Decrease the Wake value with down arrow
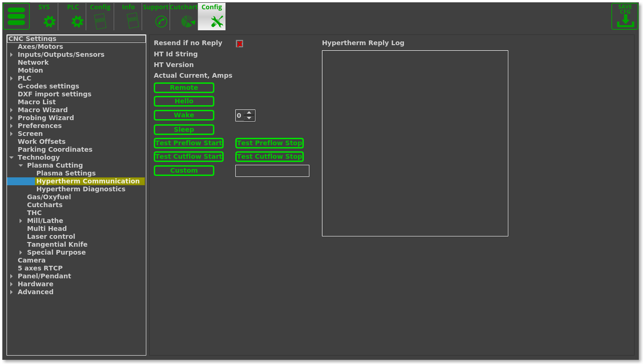Viewport: 643px width, 364px height. tap(249, 118)
